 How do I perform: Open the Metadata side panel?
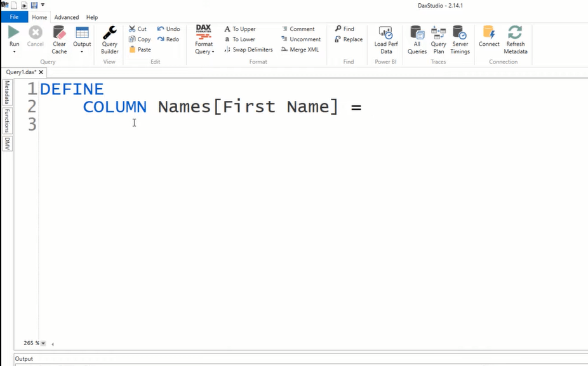[x=7, y=92]
